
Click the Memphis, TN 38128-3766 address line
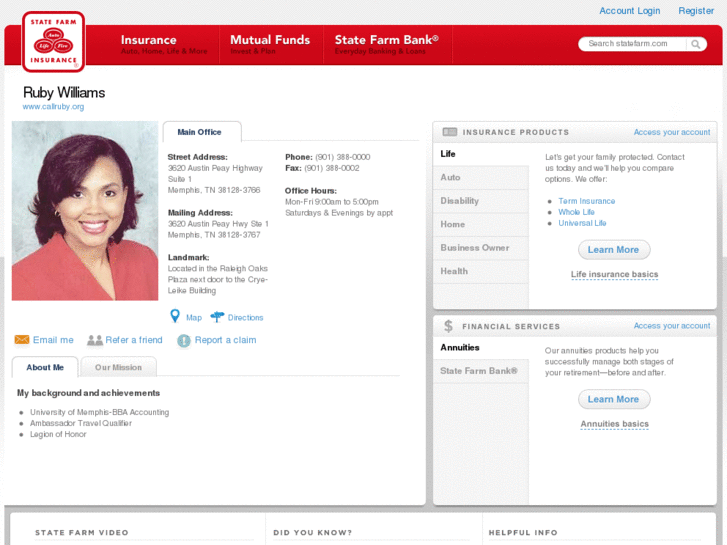(x=214, y=190)
